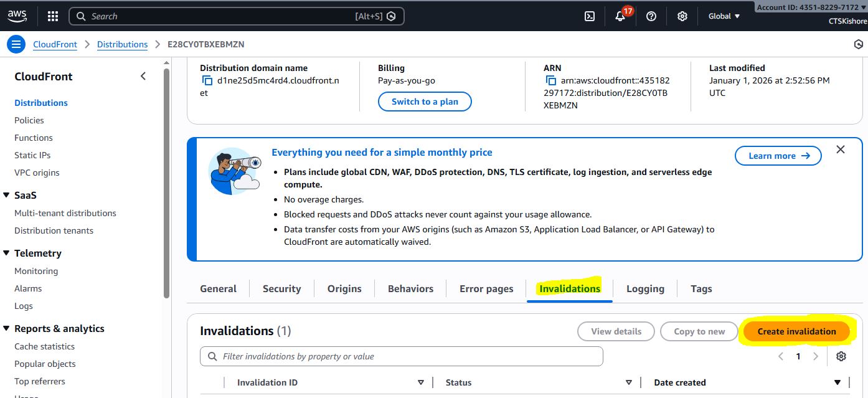
Task: Open the notifications bell
Action: [620, 17]
